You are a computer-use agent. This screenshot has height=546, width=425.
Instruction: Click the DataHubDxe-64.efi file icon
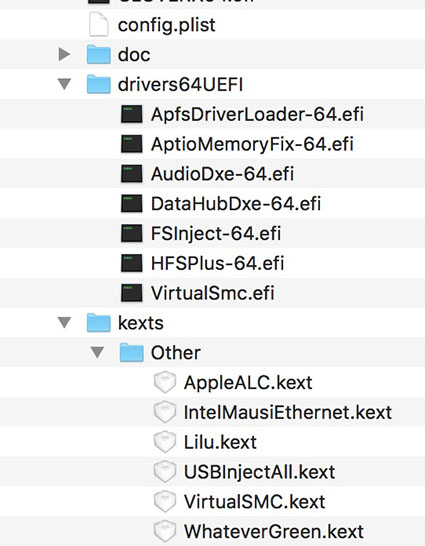(x=132, y=204)
